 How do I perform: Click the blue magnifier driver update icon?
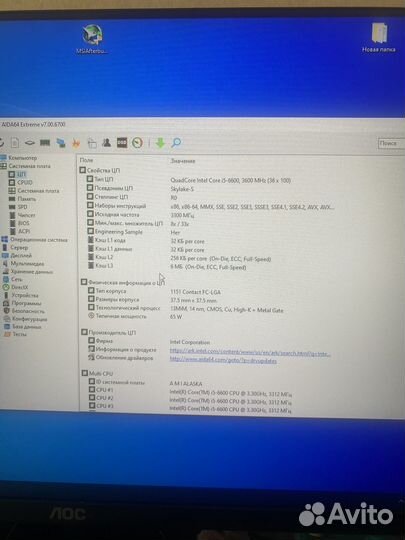pos(176,143)
